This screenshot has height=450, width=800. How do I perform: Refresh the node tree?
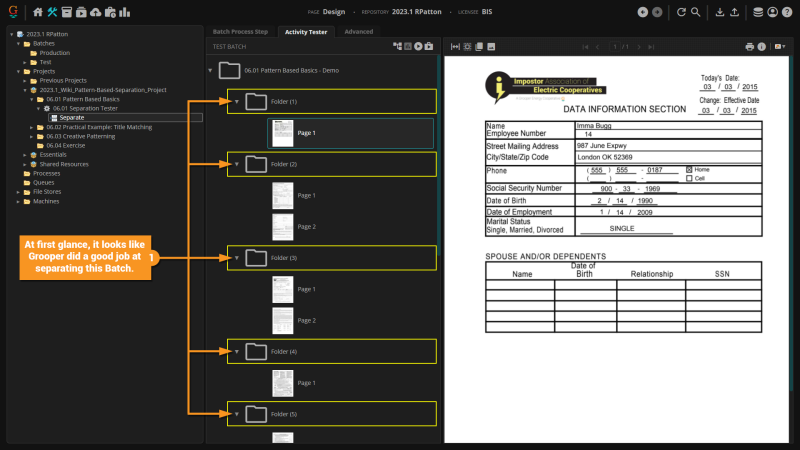pyautogui.click(x=681, y=12)
